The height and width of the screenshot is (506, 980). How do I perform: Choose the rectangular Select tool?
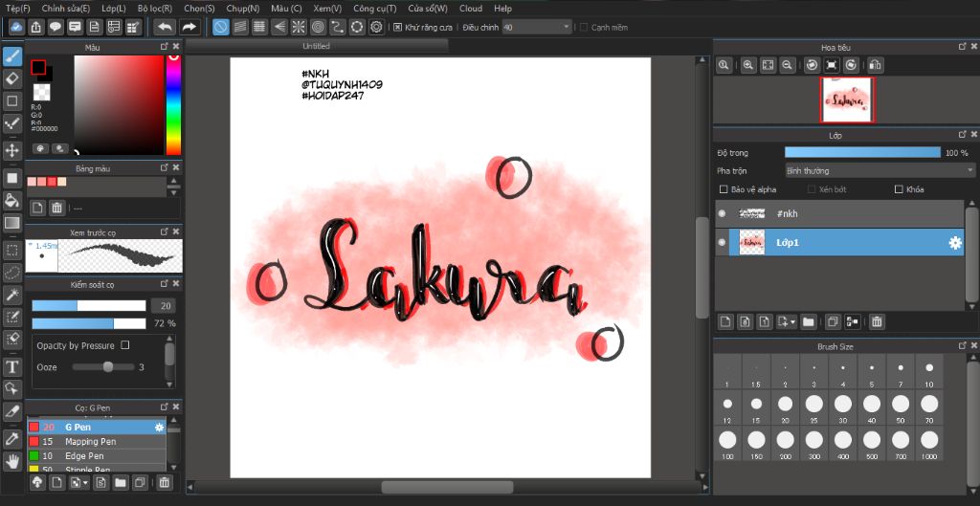click(12, 251)
